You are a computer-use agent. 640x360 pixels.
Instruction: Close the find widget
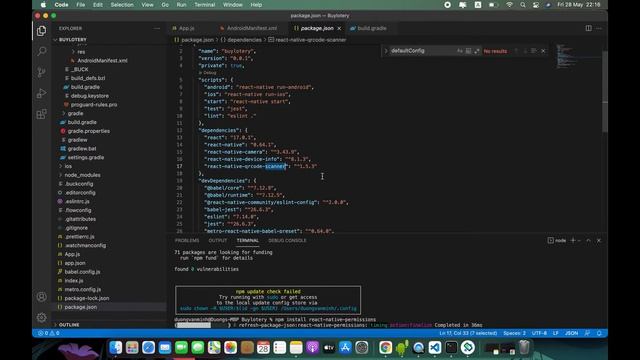tap(543, 51)
